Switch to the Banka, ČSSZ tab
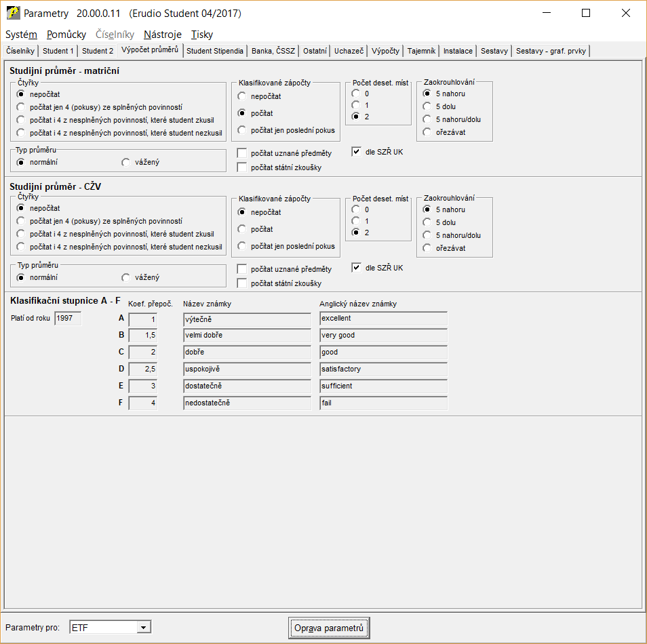 [273, 51]
